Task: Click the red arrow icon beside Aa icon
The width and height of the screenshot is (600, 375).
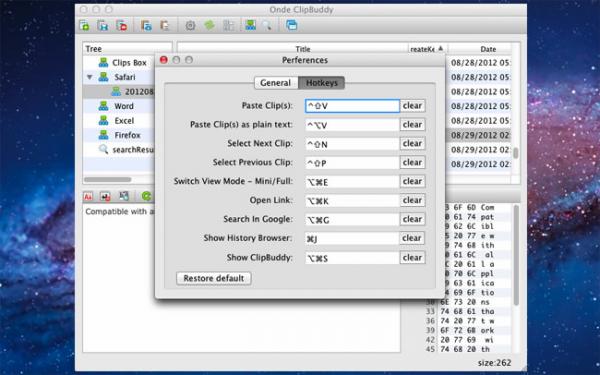Action: (x=105, y=196)
